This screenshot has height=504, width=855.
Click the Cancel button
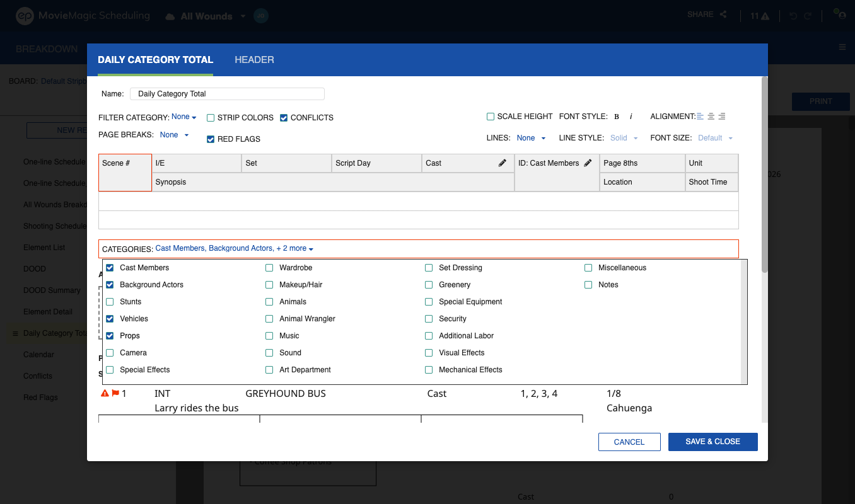point(629,442)
